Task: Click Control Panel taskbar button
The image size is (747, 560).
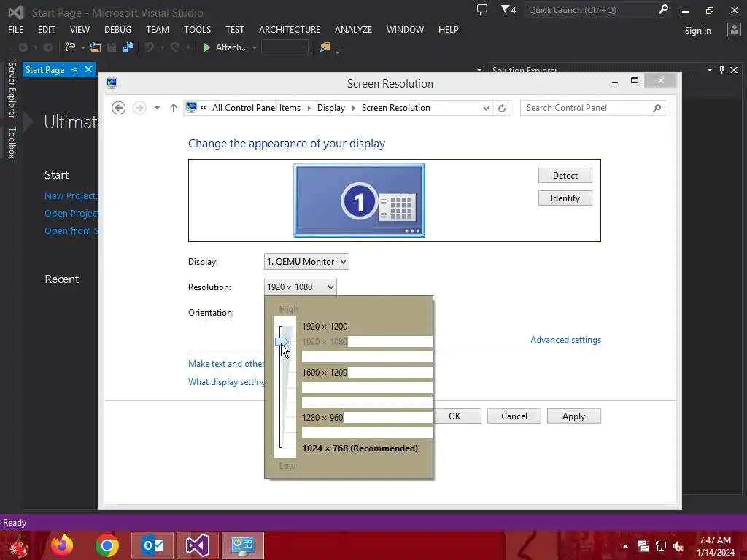Action: click(x=243, y=545)
